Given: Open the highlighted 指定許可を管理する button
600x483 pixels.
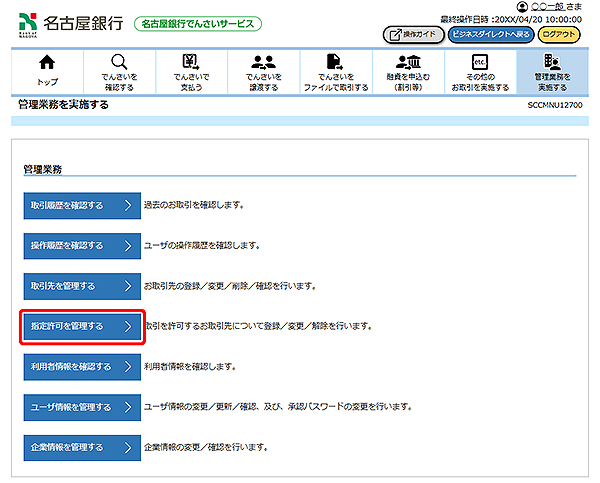Looking at the screenshot, I should 82,326.
